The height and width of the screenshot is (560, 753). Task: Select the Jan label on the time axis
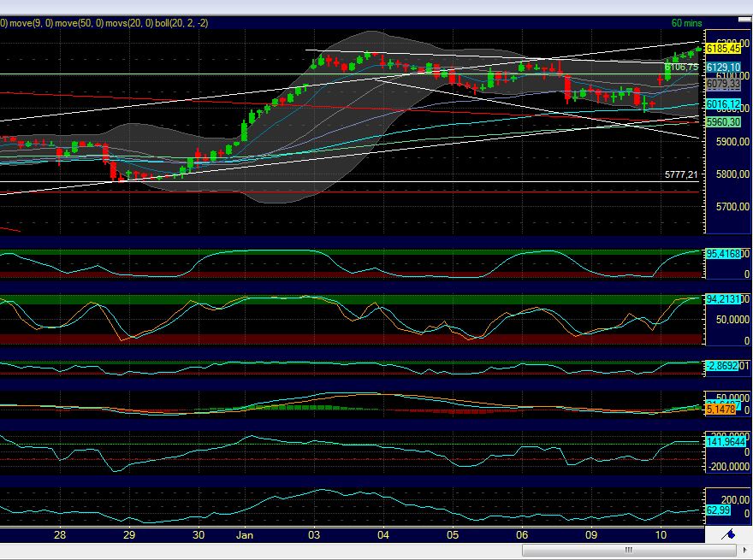[x=245, y=534]
